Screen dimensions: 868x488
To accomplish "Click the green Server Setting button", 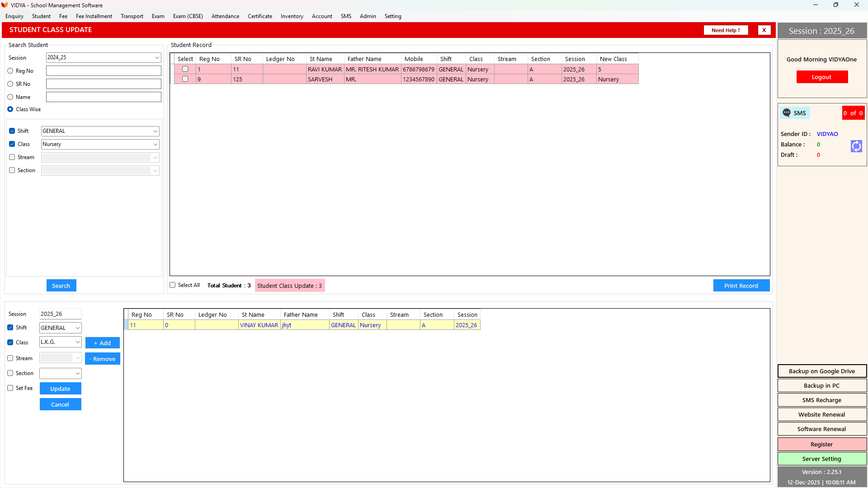I will point(822,459).
